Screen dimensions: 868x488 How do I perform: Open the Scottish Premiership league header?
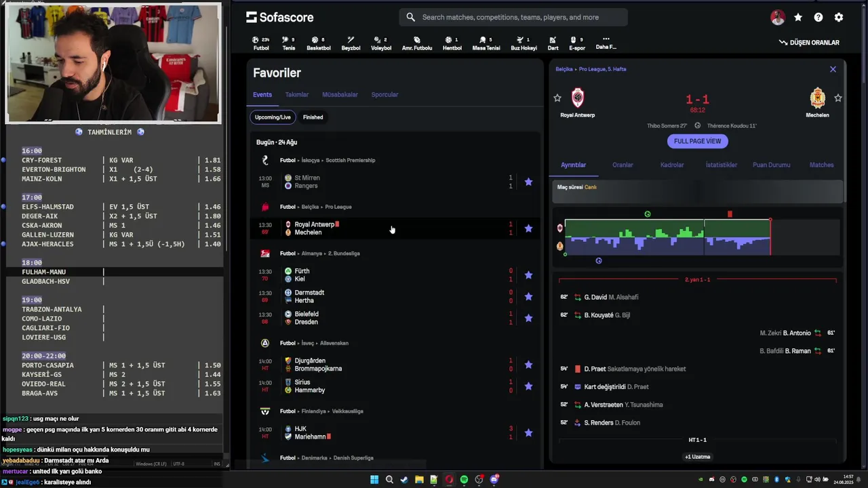[x=351, y=161]
